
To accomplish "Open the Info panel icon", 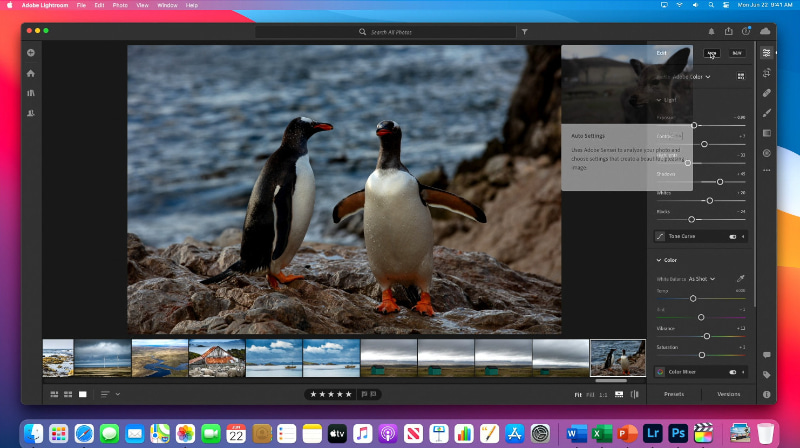I will pyautogui.click(x=766, y=394).
